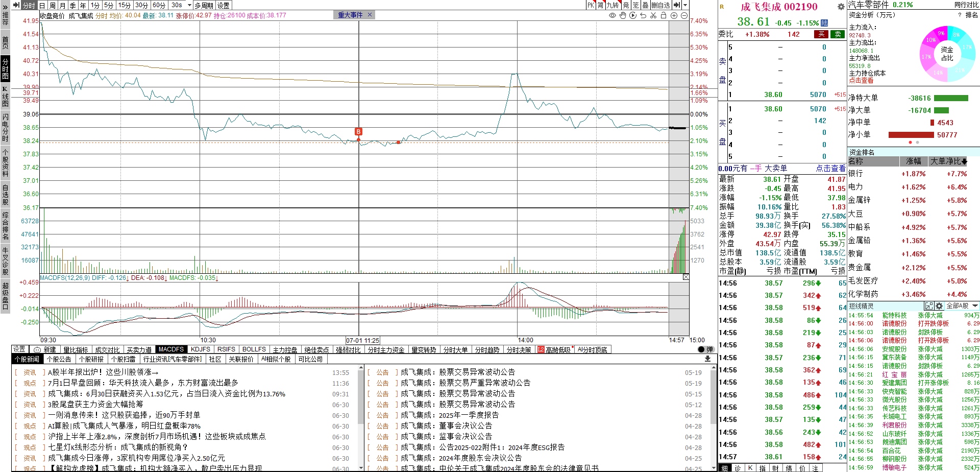Click the red B marker on chart

358,132
